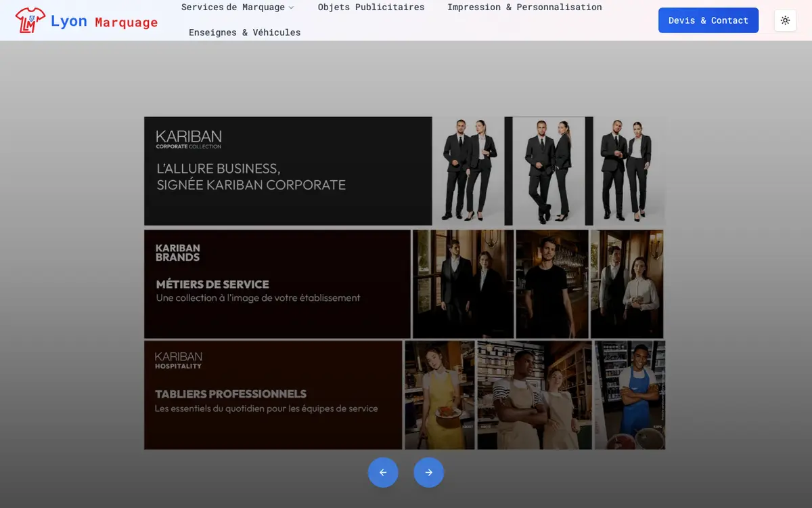Select the Tabliers Professionnels banner
812x508 pixels.
pos(405,395)
